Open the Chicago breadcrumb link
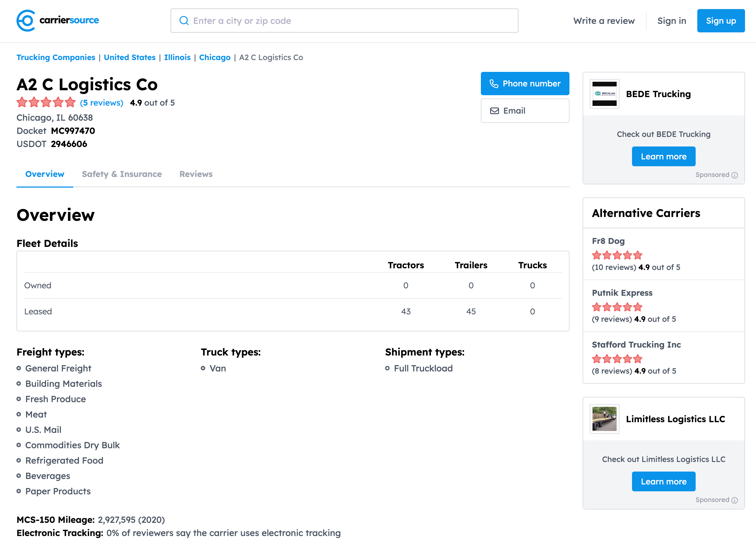 [215, 57]
